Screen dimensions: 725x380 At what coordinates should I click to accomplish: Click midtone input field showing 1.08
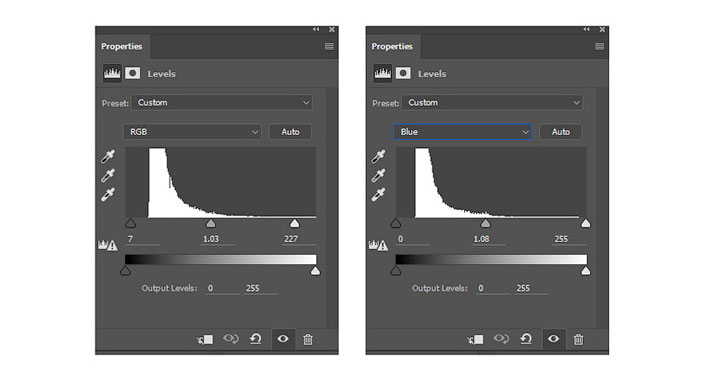coord(488,239)
